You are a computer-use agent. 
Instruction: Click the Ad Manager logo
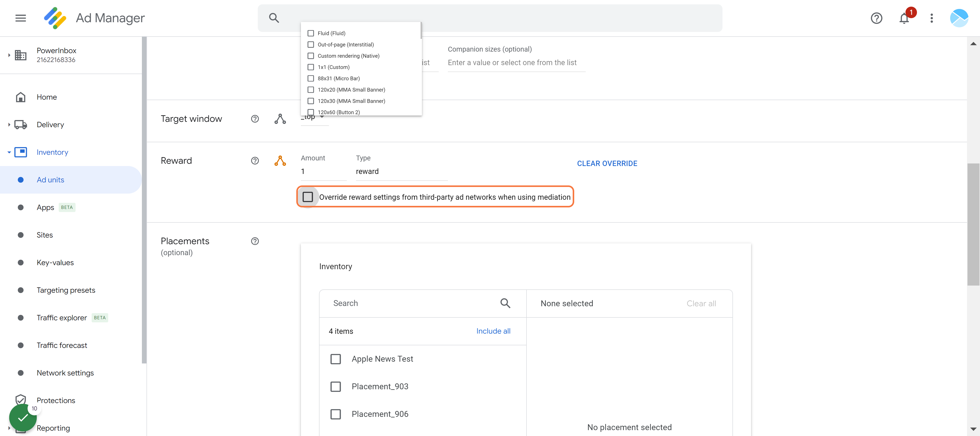55,18
